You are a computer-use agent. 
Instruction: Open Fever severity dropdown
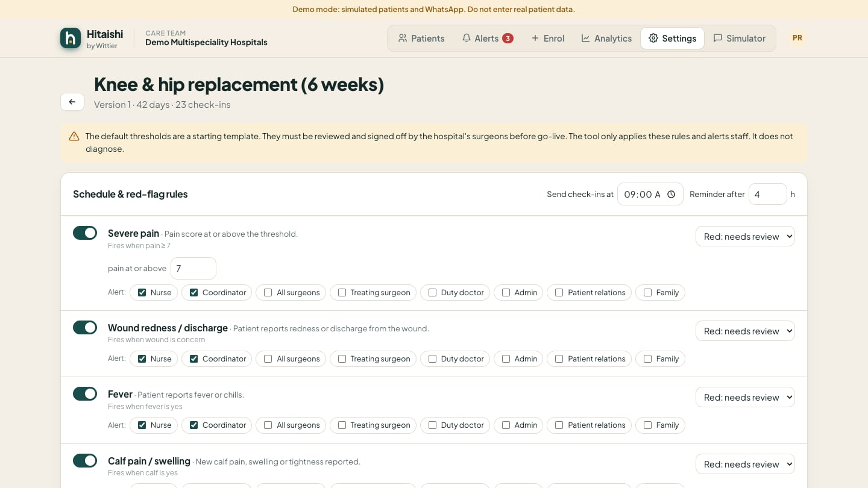click(x=745, y=397)
